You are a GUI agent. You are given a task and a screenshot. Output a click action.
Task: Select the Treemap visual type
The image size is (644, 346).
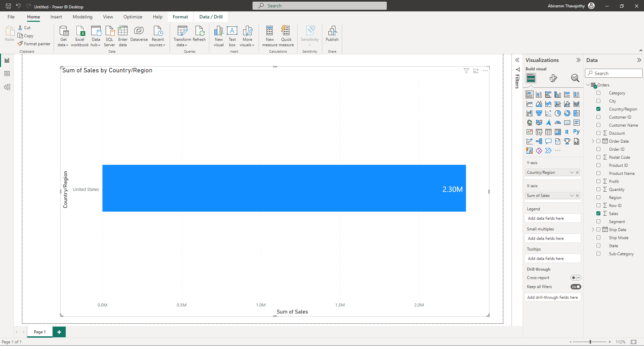(577, 113)
